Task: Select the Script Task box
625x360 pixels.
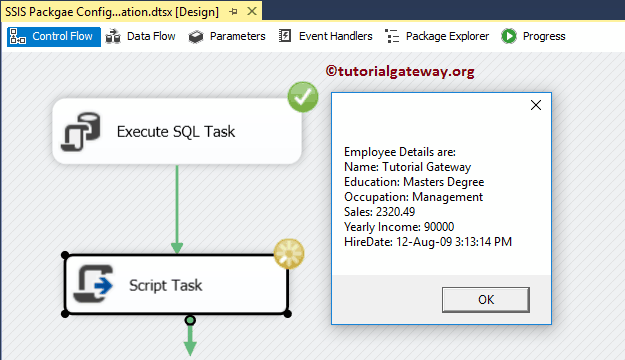Action: [176, 285]
